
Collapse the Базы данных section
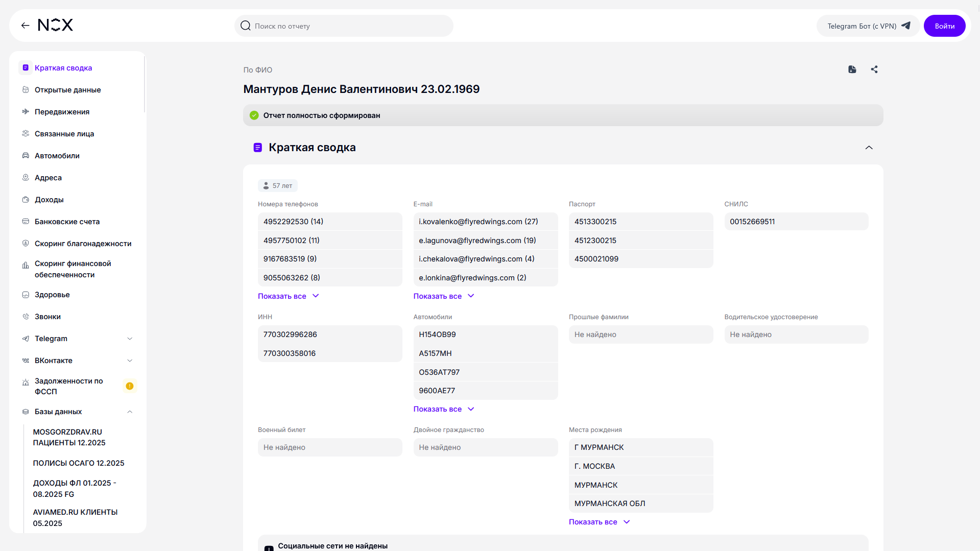[130, 412]
